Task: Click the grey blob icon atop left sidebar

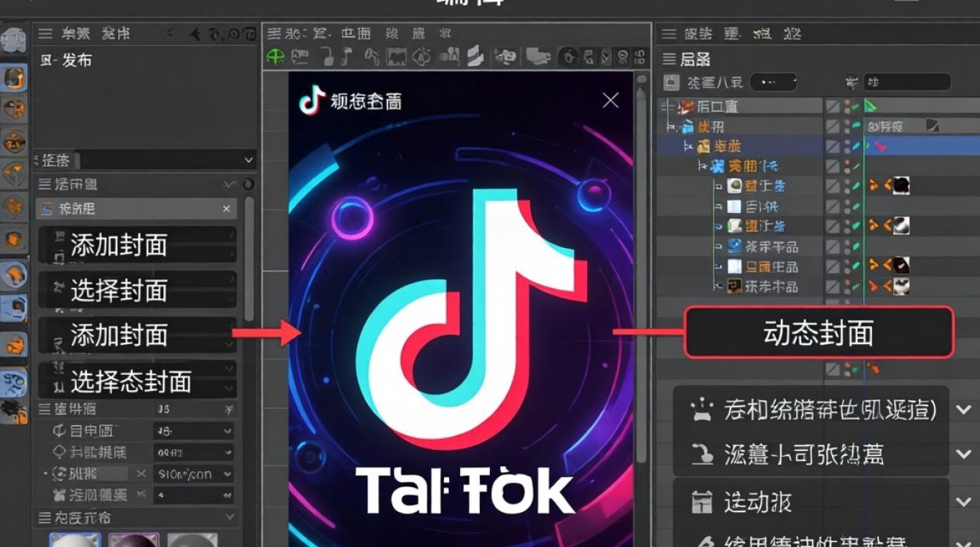Action: click(x=13, y=39)
